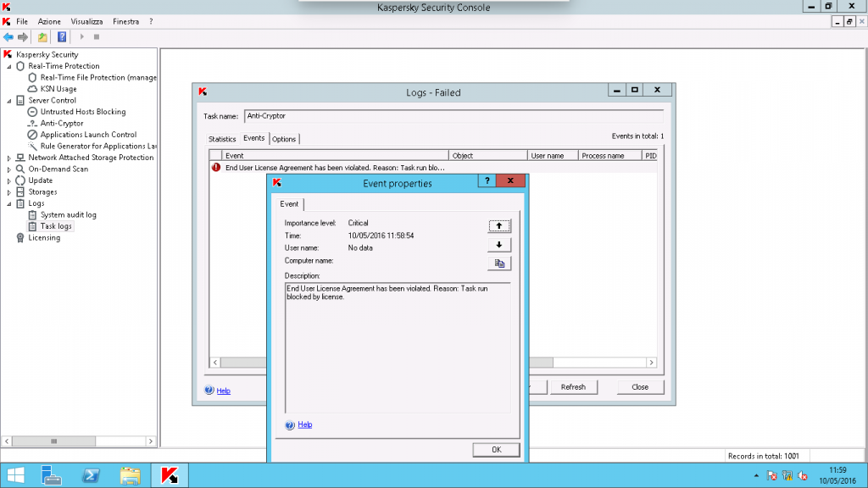Click the Back arrow in the toolbar
Screen dimensions: 868x488
tap(8, 37)
